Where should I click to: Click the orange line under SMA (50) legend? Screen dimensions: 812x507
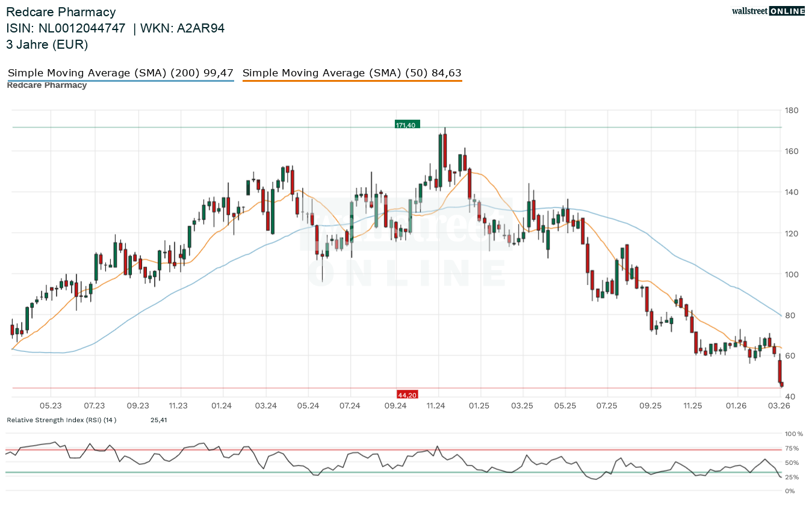click(x=352, y=80)
